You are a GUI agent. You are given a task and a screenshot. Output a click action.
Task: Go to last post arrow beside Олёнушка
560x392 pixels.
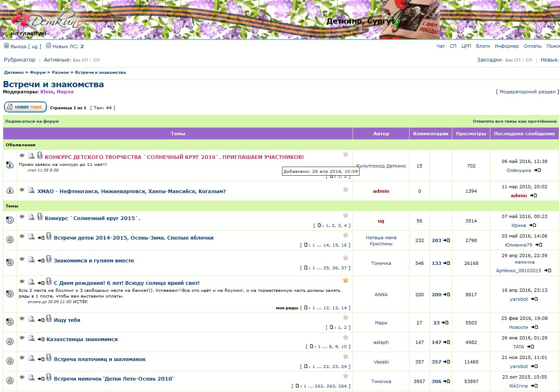(538, 170)
